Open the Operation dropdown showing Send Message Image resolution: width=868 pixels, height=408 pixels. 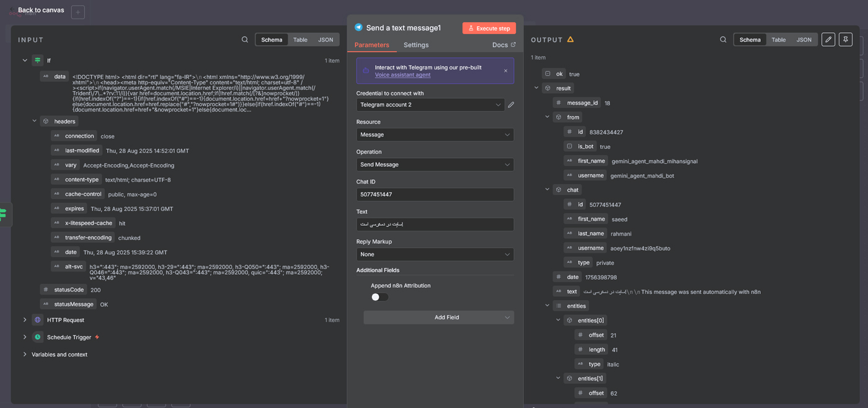(x=435, y=164)
